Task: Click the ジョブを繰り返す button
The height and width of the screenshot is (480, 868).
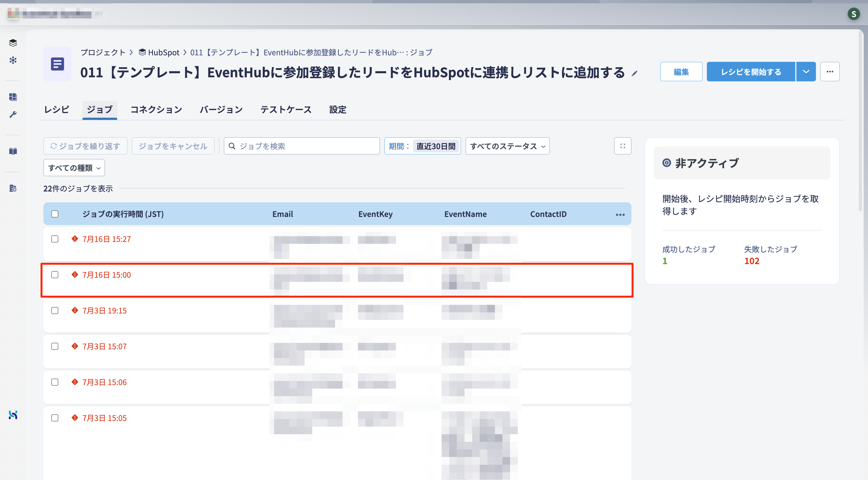Action: pos(85,146)
